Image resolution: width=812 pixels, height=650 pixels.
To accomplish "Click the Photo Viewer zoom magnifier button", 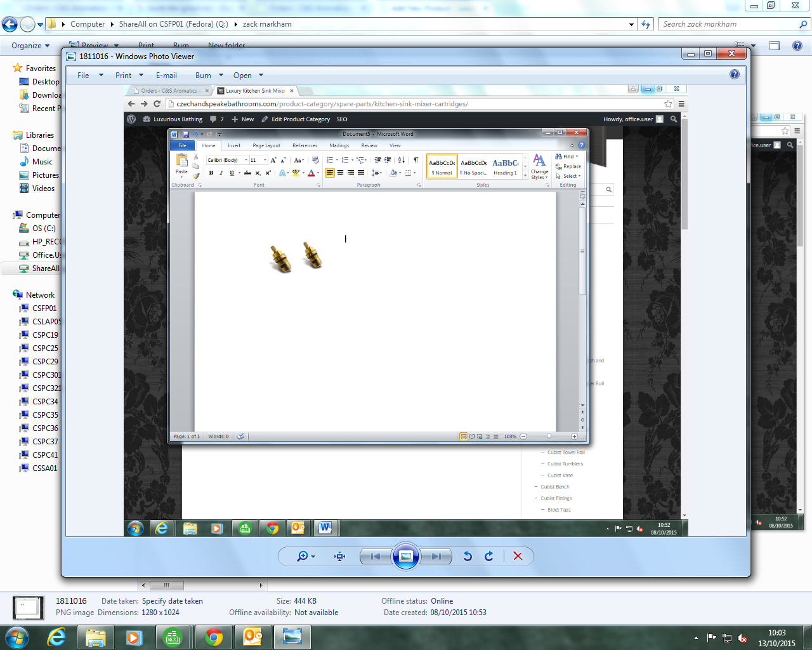I will 303,557.
